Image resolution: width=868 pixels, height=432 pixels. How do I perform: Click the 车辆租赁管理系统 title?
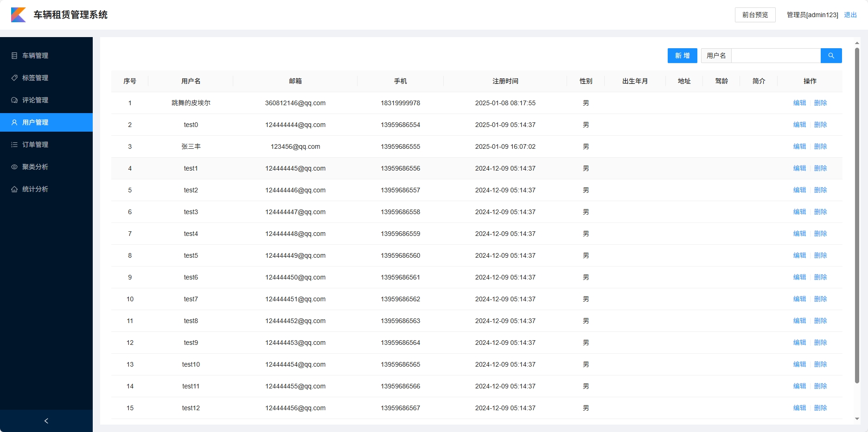[x=70, y=15]
